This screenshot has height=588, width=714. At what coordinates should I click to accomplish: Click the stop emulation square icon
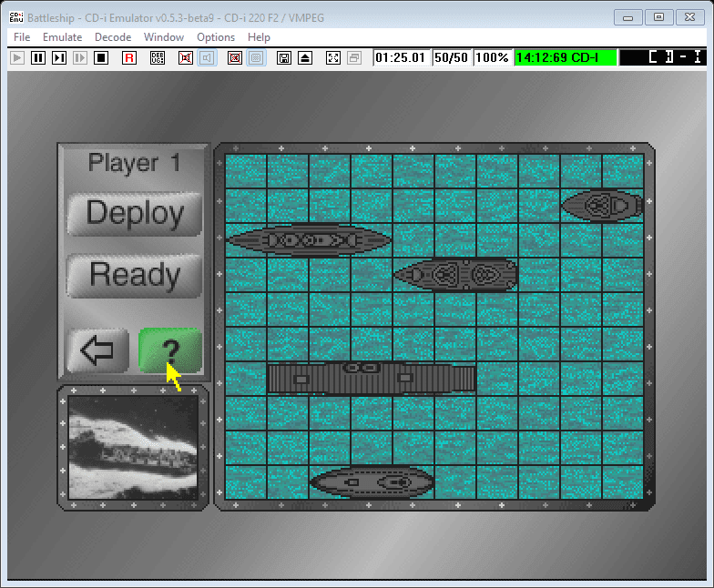pyautogui.click(x=101, y=57)
